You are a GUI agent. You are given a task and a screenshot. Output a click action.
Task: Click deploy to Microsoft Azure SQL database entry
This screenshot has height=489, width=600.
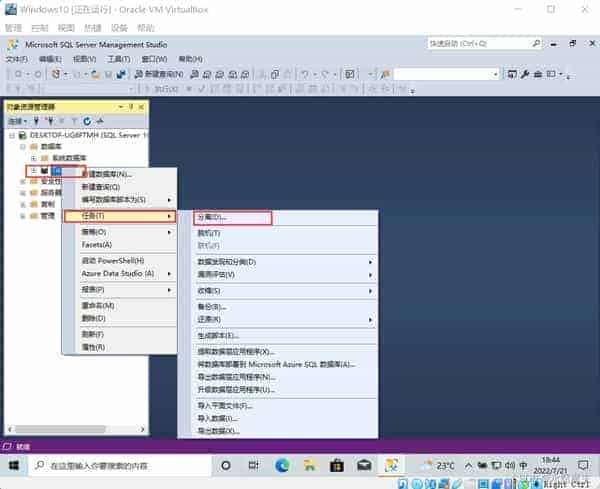[278, 364]
